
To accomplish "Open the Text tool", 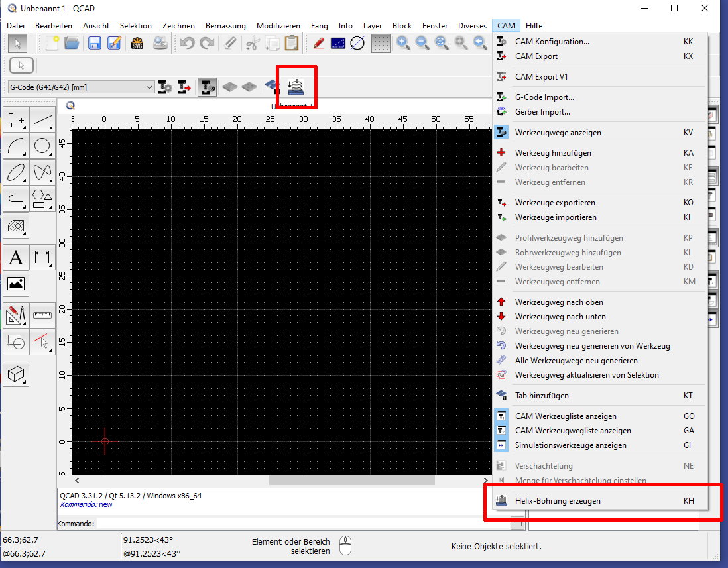I will pyautogui.click(x=16, y=258).
